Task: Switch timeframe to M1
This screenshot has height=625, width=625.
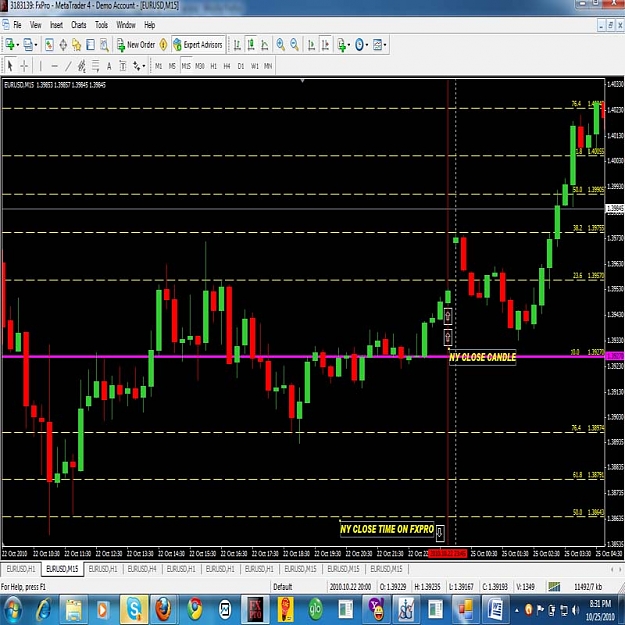Action: coord(159,66)
